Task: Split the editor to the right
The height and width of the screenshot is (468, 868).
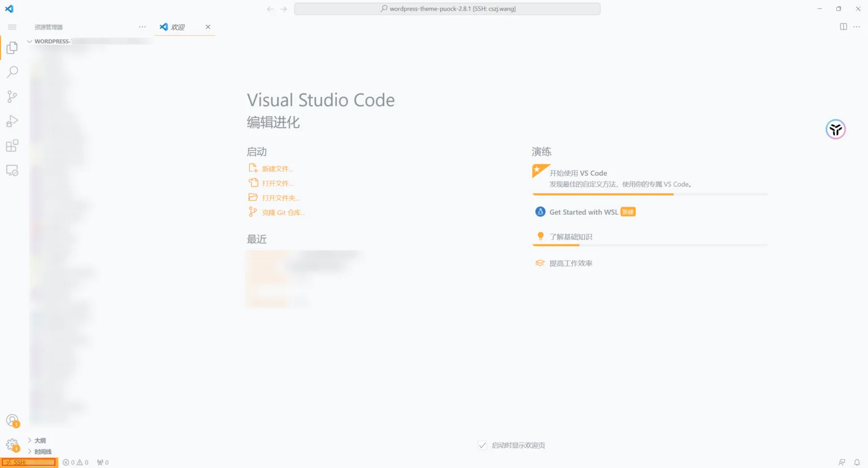Action: click(x=843, y=27)
